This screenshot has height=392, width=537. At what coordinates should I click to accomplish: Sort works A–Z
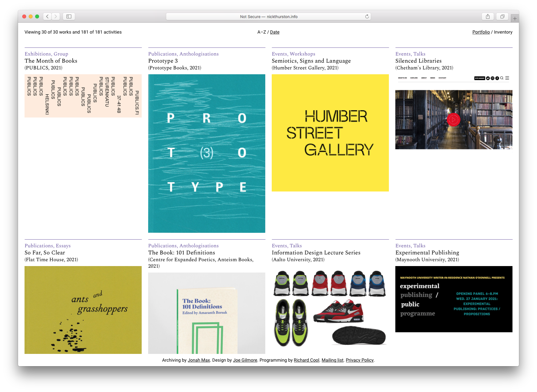point(262,32)
